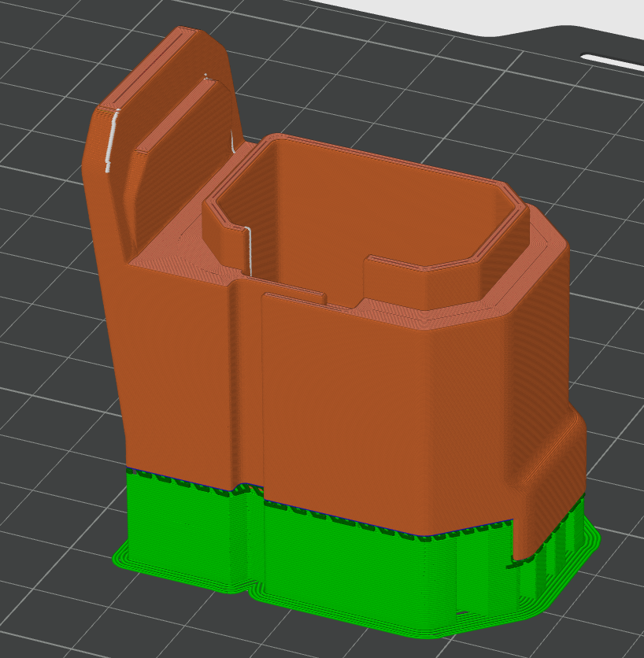Click the white slot on the build plate
Viewport: 644px width, 658px height.
click(x=611, y=60)
